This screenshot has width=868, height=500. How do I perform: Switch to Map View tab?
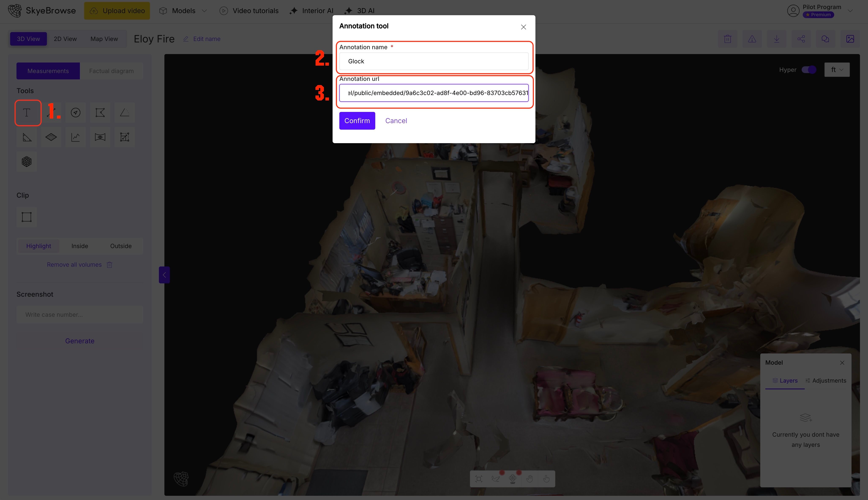104,39
